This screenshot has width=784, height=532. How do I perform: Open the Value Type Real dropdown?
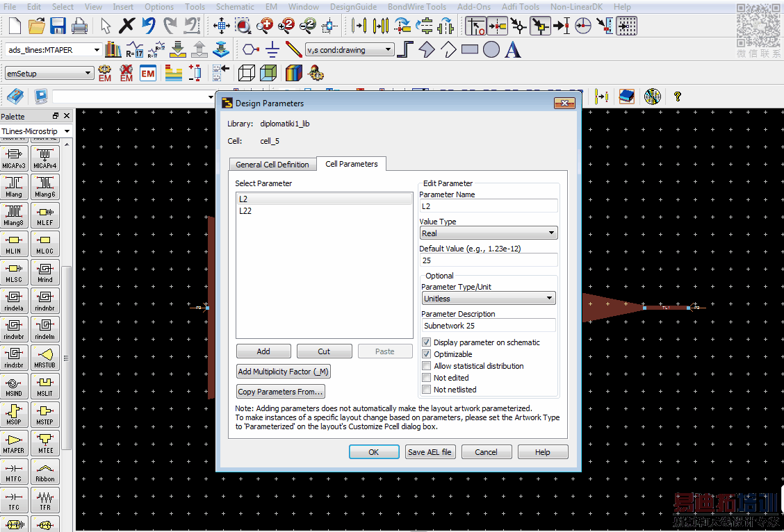coord(489,233)
